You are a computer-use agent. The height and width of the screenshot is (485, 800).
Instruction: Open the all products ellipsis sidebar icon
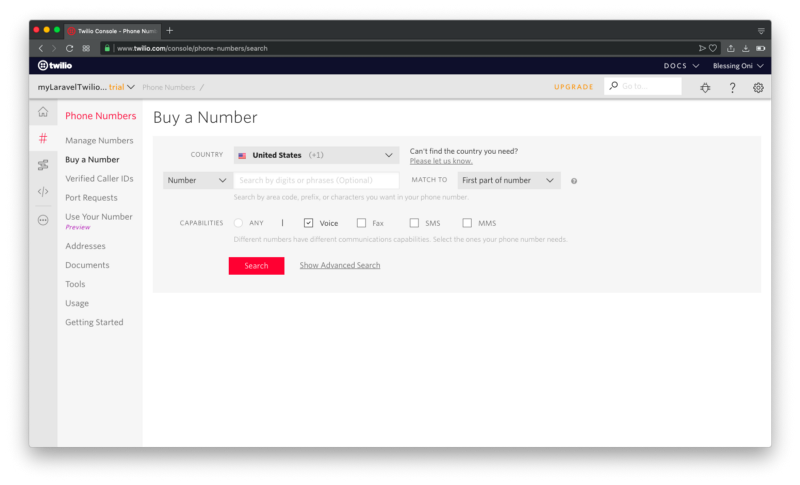click(43, 220)
